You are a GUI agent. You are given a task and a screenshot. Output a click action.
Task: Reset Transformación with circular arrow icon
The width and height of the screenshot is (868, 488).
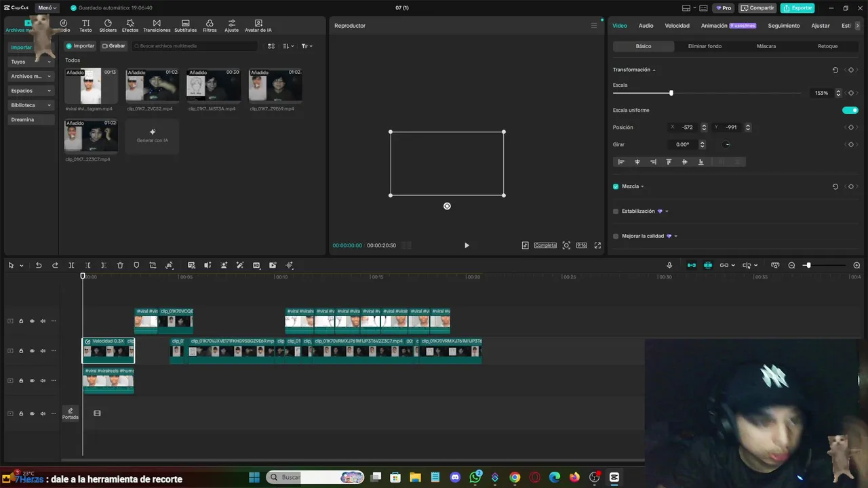tap(835, 70)
